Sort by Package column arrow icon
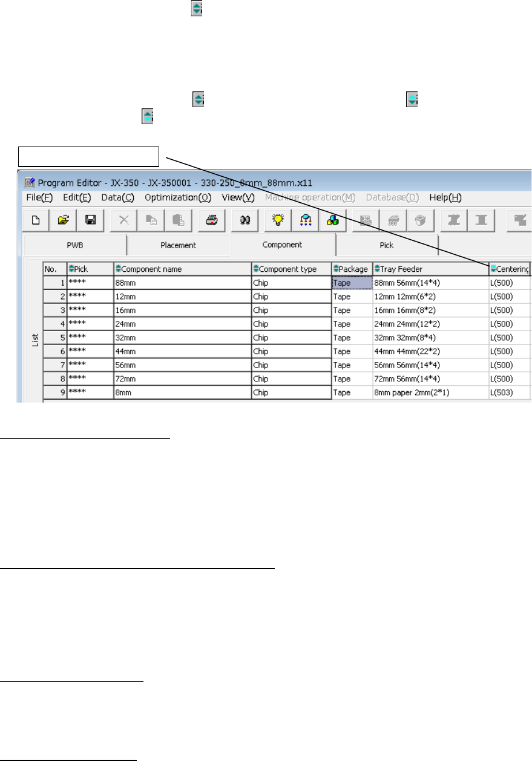The width and height of the screenshot is (532, 761). click(x=336, y=269)
